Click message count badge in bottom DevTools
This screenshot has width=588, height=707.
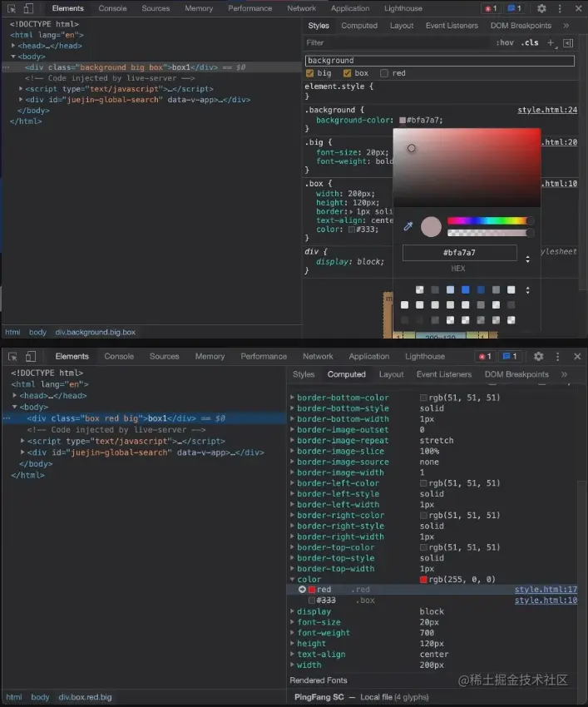[x=510, y=357]
